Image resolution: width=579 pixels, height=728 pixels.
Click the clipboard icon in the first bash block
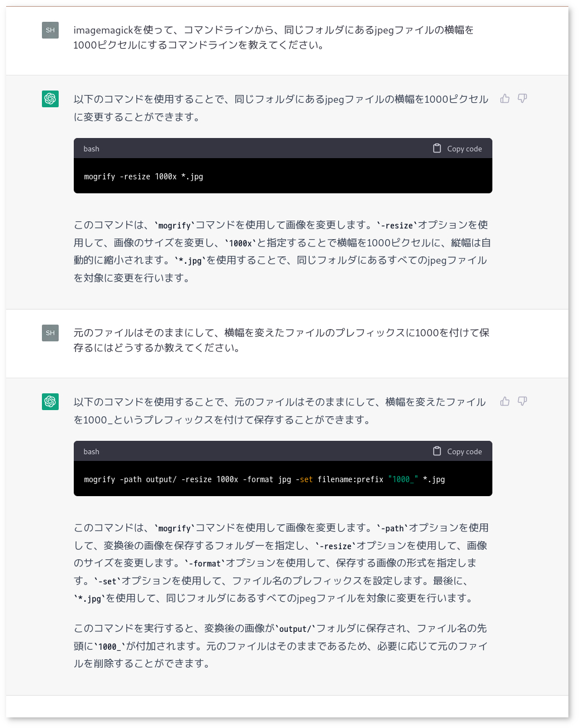point(437,149)
